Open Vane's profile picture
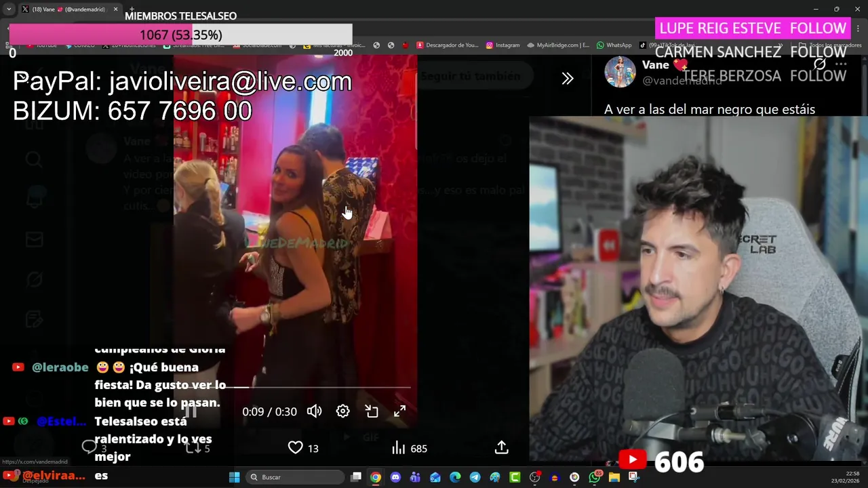868x488 pixels. pyautogui.click(x=620, y=72)
